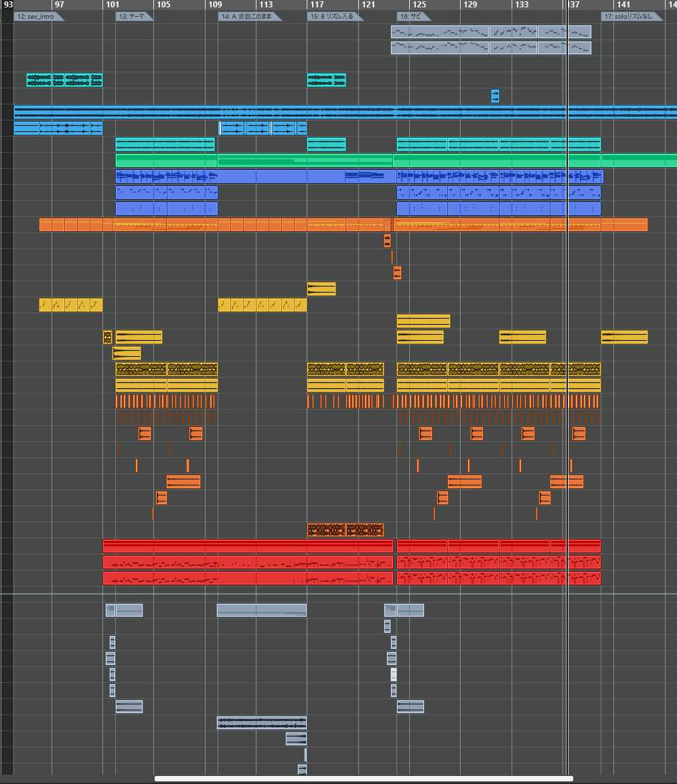The width and height of the screenshot is (677, 784).
Task: Select the last yellow clip starting at bar 140
Action: [x=625, y=337]
